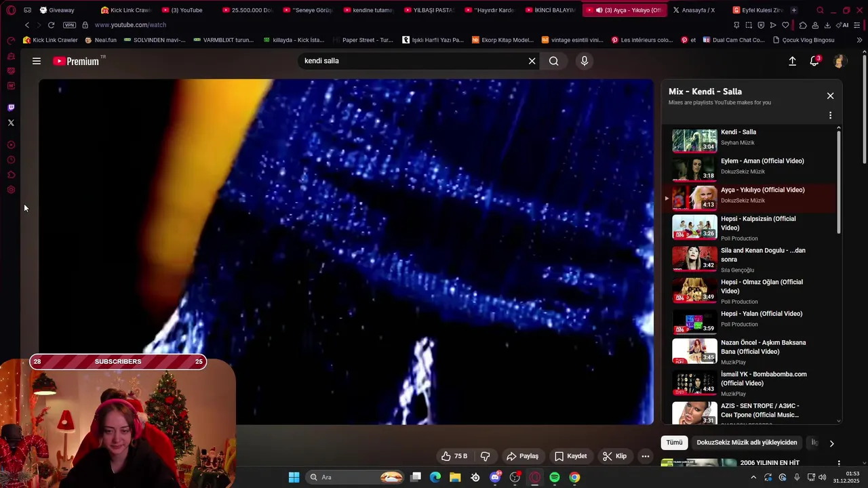Open Hepsi - Olmaz Oğlan video
Viewport: 868px width, 488px height.
[x=749, y=291]
